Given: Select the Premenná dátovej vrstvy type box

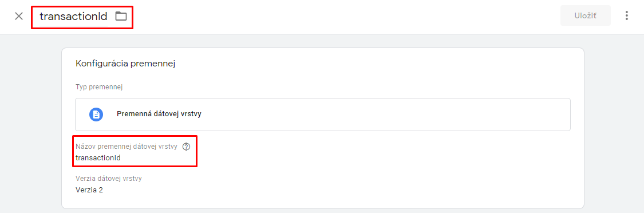Looking at the screenshot, I should pyautogui.click(x=323, y=115).
